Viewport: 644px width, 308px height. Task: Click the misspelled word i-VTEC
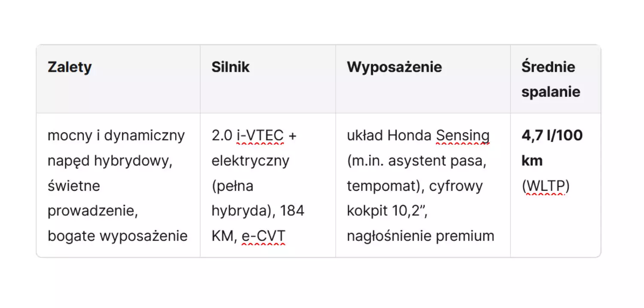coord(260,135)
